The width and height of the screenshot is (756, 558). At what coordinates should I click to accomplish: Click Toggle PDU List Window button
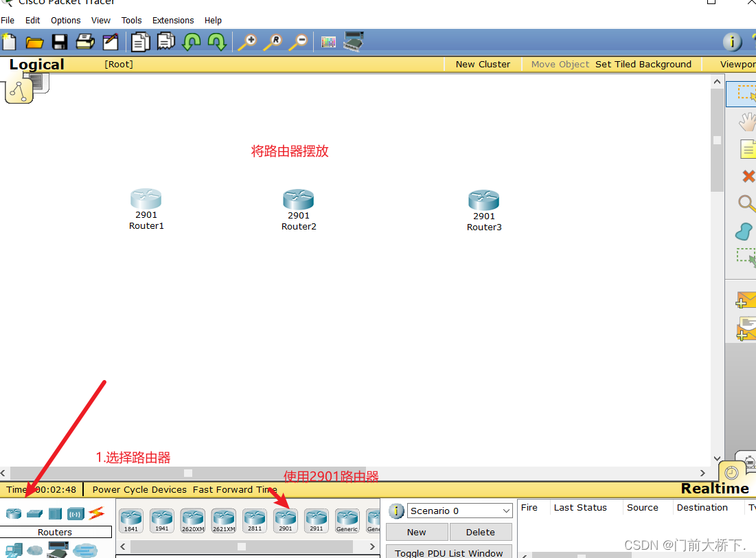[449, 552]
